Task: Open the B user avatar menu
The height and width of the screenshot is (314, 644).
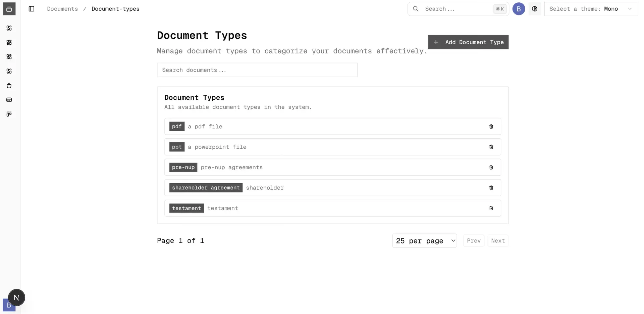Action: click(x=519, y=9)
